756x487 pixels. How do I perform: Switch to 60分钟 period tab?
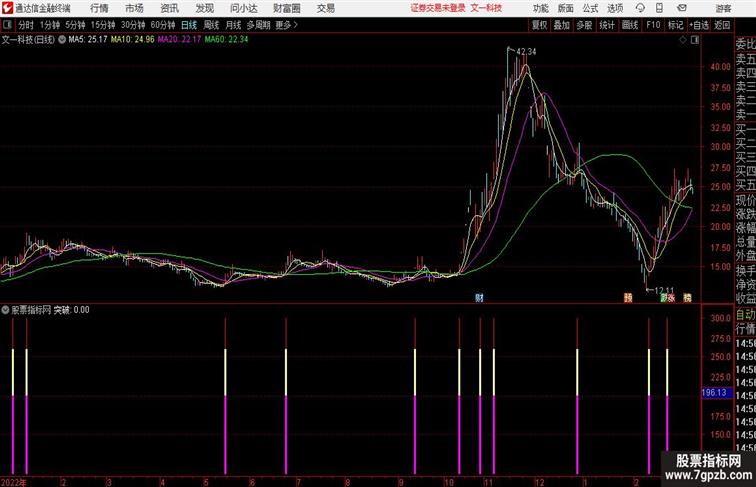click(163, 25)
